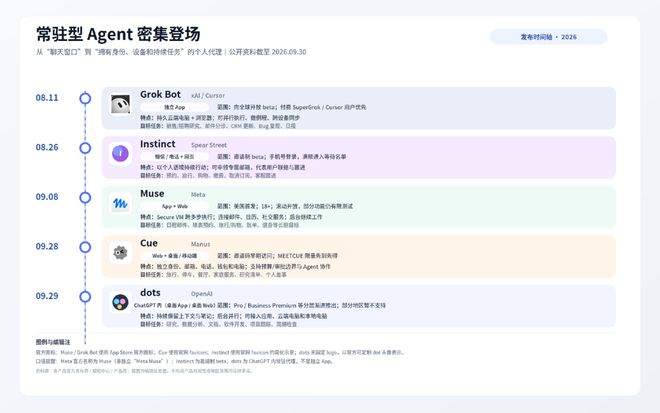Click the 图例与编辑注 footer heading
This screenshot has height=413, width=660.
[x=53, y=342]
